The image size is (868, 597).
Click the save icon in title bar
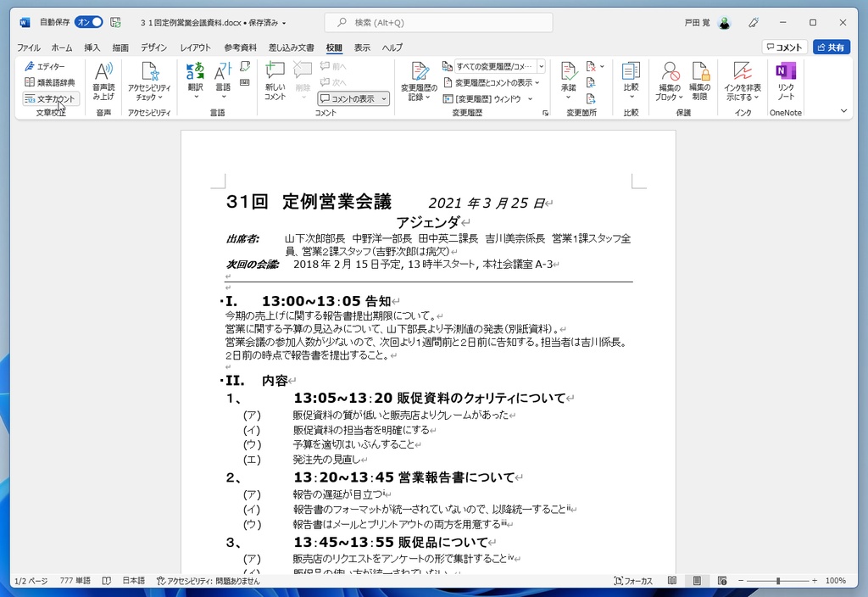(115, 23)
